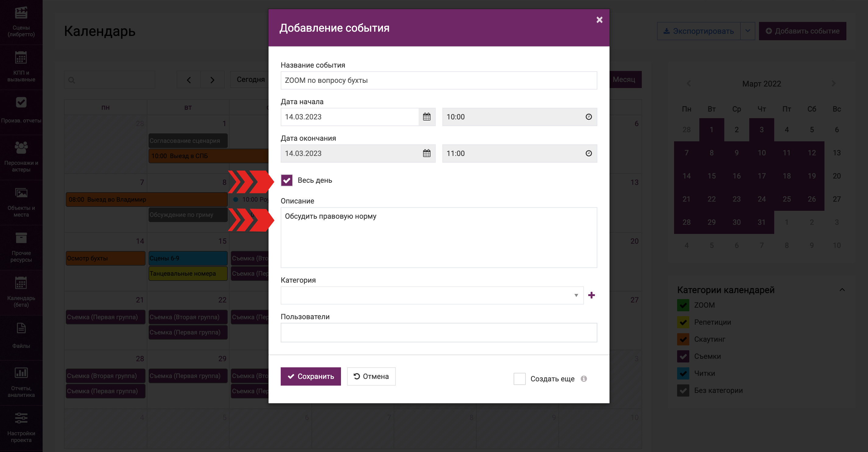The width and height of the screenshot is (868, 452).
Task: Click Сохранить button
Action: [x=311, y=376]
